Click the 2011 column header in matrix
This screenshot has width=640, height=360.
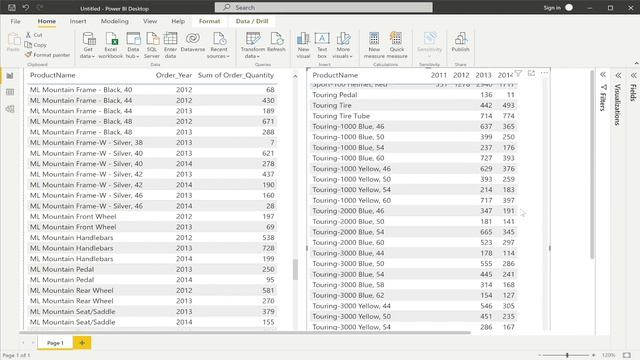point(439,75)
